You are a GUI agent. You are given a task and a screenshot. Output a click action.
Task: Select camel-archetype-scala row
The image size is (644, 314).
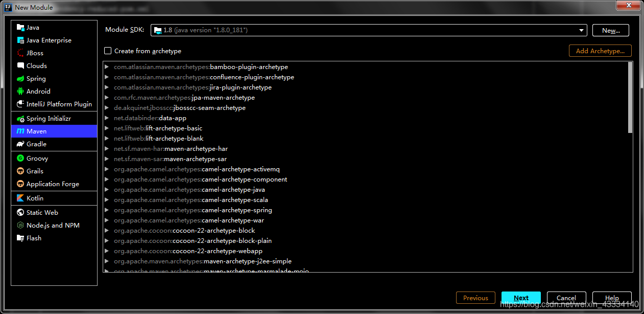[x=365, y=200]
